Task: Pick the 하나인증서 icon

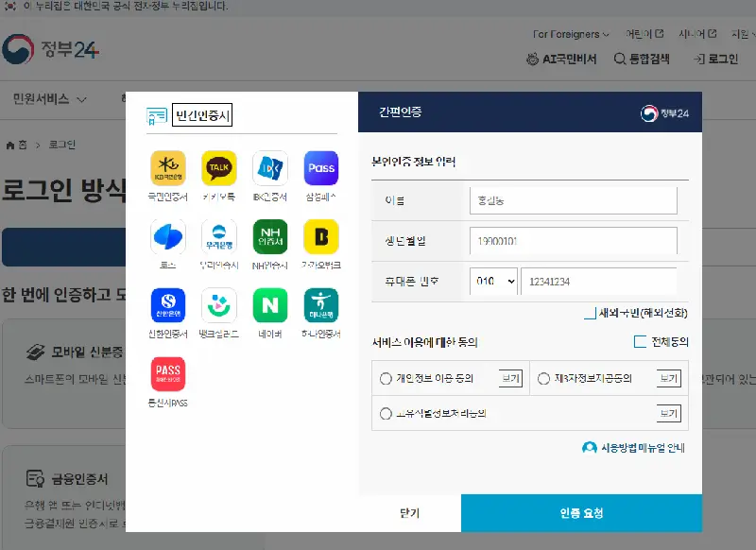Action: pos(321,305)
